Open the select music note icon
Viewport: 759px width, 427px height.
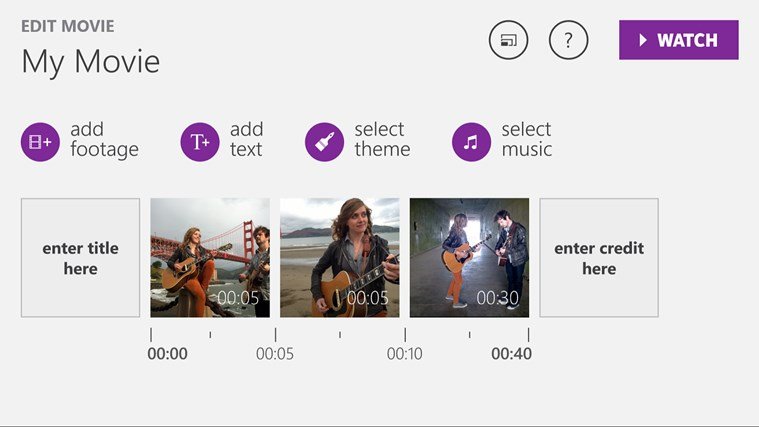pos(472,141)
